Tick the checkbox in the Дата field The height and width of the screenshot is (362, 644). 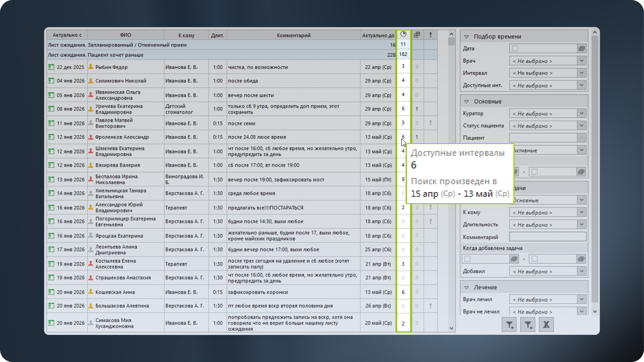coord(515,48)
